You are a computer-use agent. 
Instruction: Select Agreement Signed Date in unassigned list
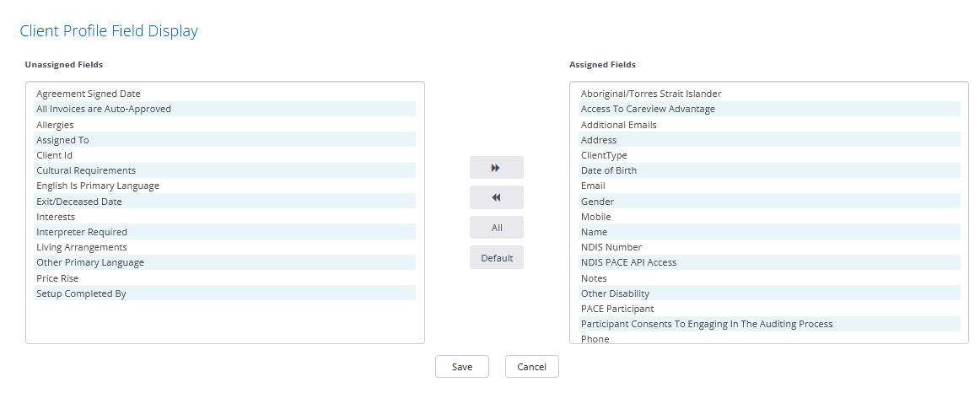tap(225, 94)
